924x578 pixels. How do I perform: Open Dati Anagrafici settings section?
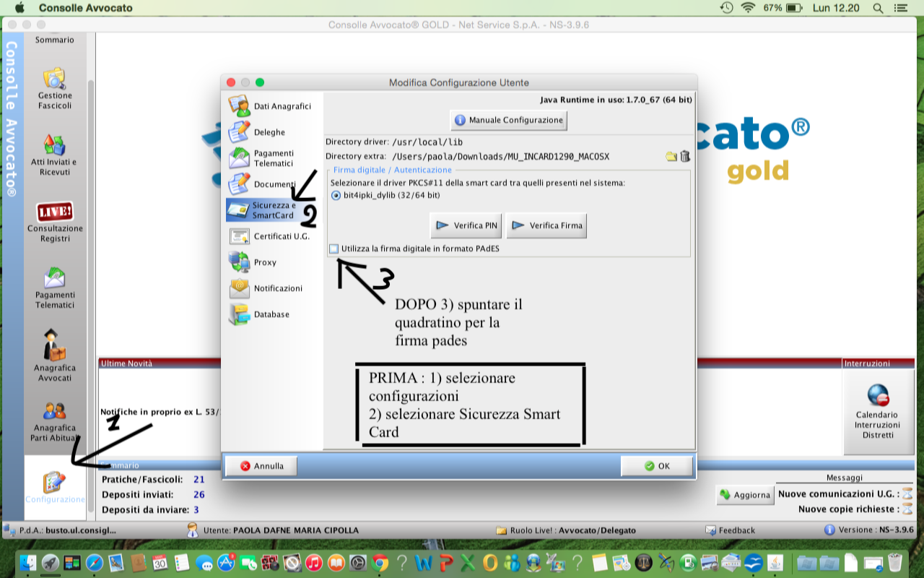pyautogui.click(x=271, y=106)
